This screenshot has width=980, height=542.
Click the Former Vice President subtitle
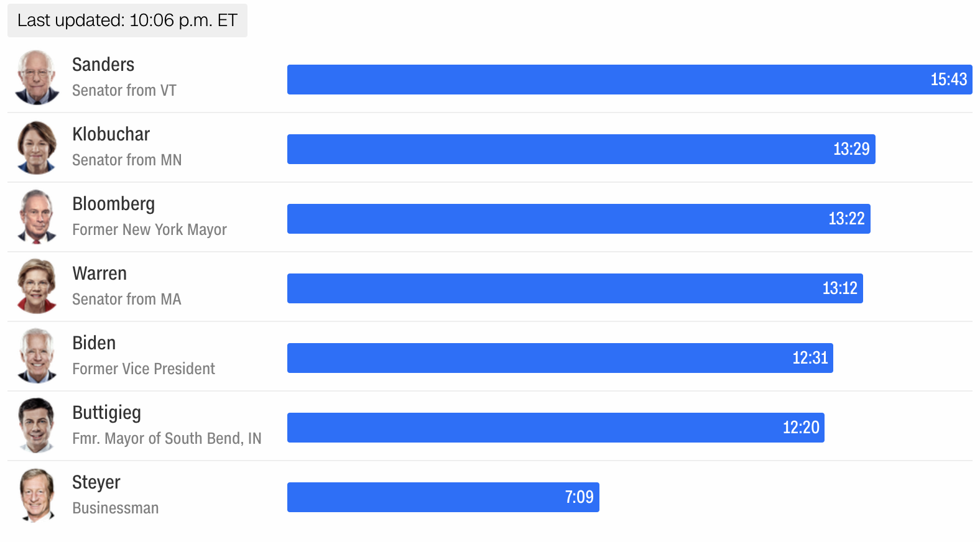pyautogui.click(x=144, y=369)
